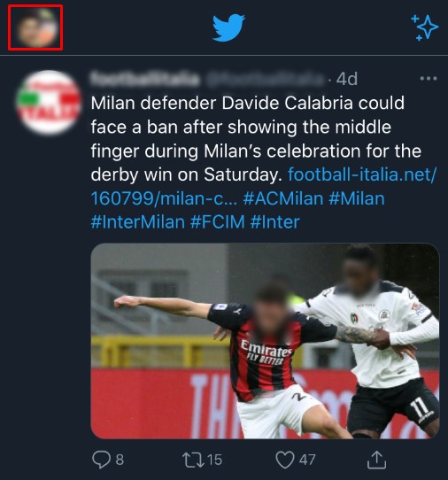Open the blurred author display name

[x=145, y=79]
